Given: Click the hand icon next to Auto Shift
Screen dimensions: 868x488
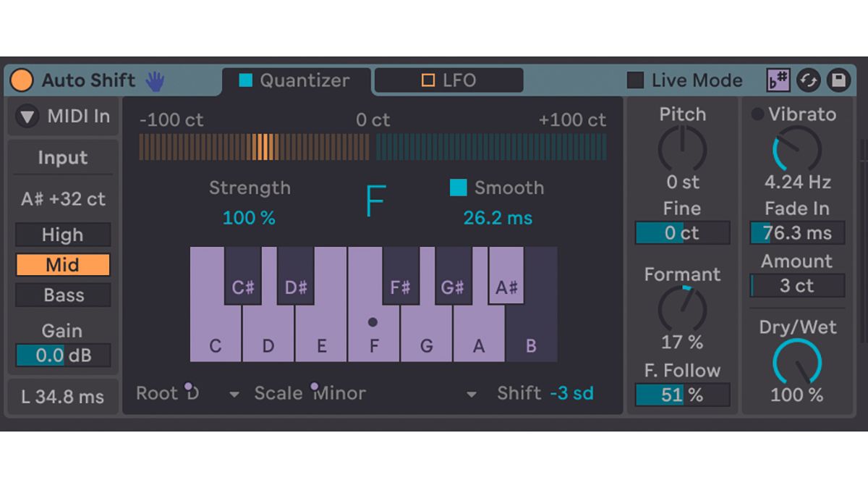Looking at the screenshot, I should point(153,80).
